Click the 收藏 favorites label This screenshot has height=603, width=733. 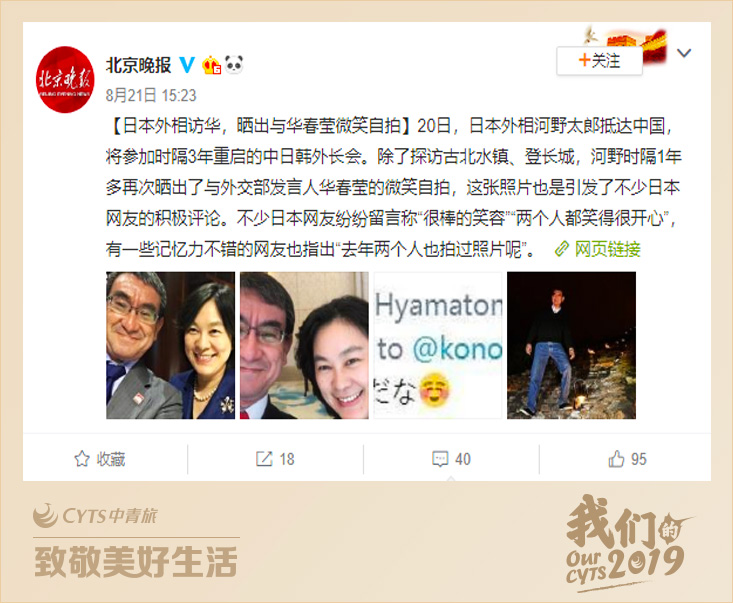point(111,459)
